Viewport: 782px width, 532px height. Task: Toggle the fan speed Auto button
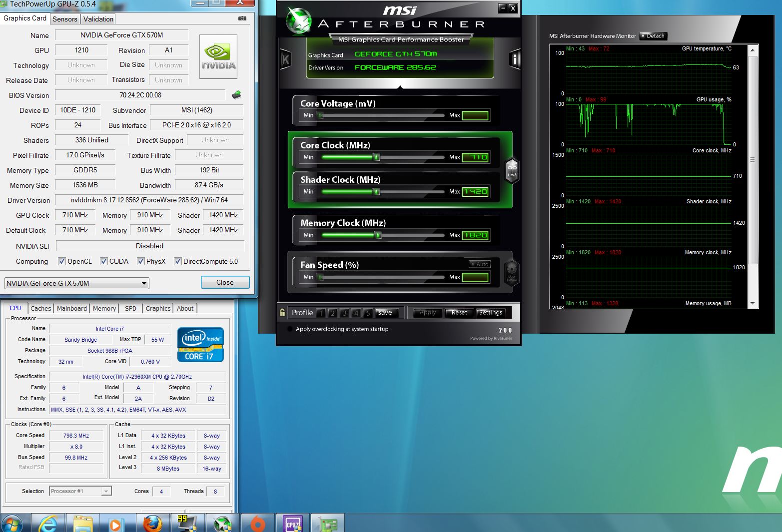point(480,264)
